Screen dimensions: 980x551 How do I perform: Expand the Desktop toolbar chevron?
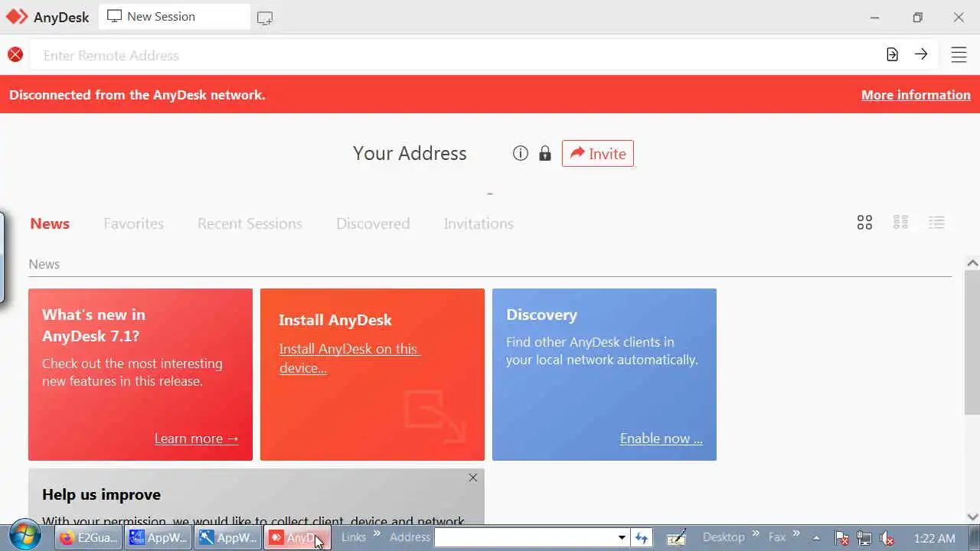(x=756, y=534)
